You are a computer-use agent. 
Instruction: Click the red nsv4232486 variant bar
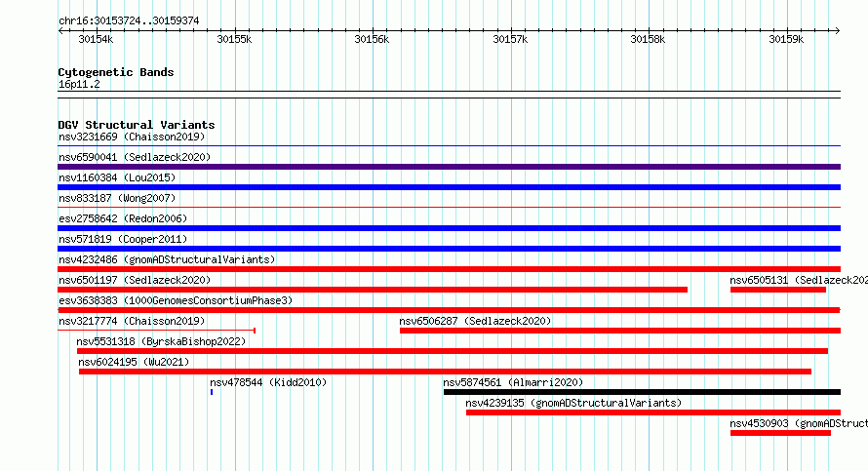pyautogui.click(x=449, y=269)
